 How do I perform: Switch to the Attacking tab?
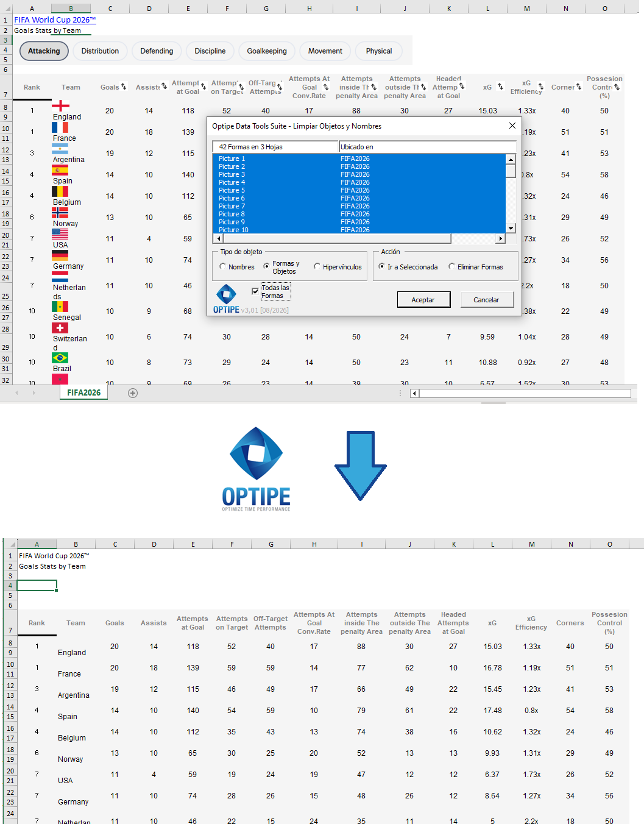[x=44, y=51]
